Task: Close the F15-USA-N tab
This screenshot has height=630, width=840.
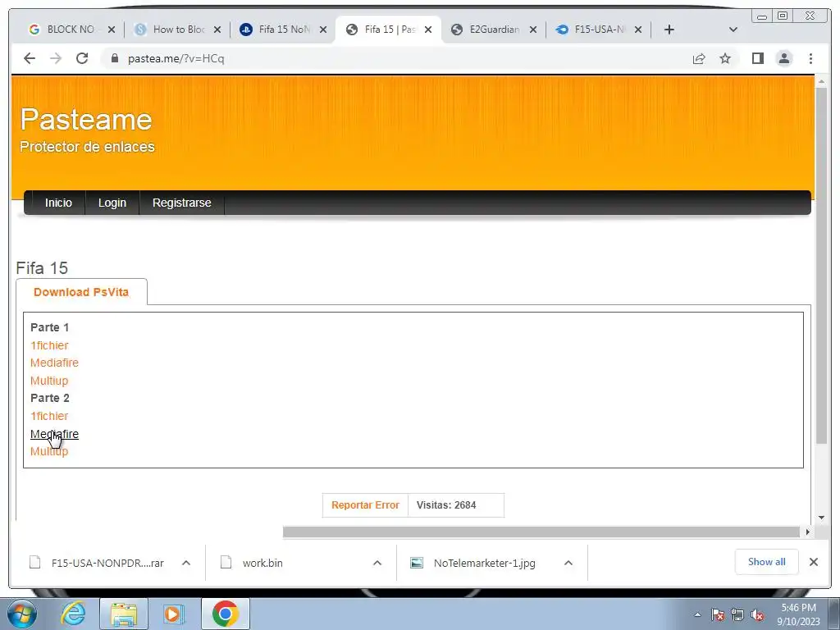Action: (638, 30)
